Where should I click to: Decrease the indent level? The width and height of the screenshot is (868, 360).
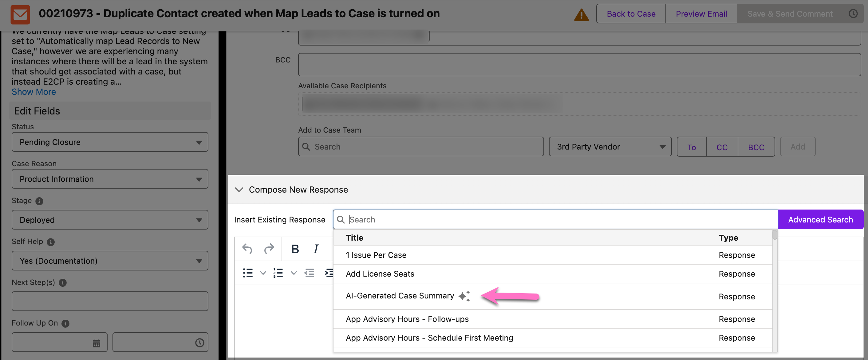[309, 273]
